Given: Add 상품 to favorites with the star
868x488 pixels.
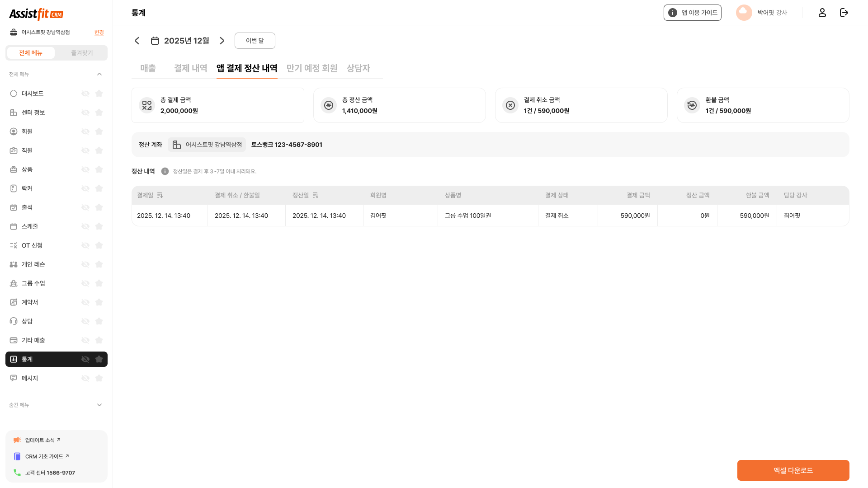Looking at the screenshot, I should [99, 169].
